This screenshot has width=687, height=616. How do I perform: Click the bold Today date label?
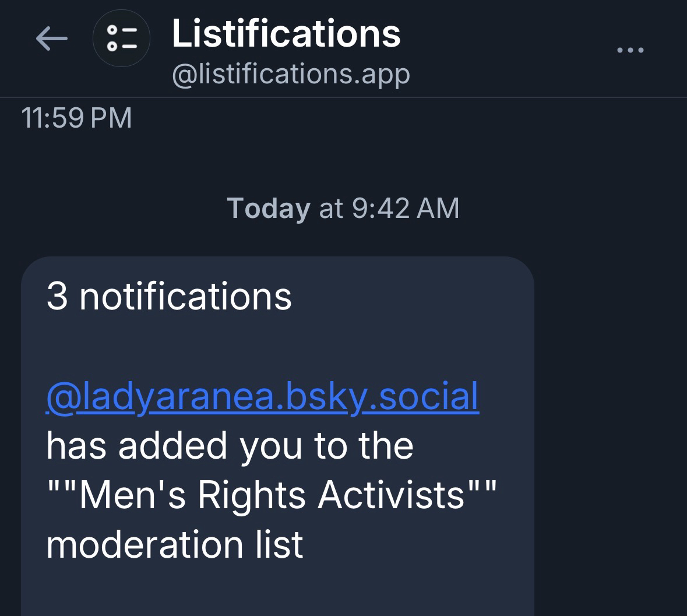pyautogui.click(x=268, y=208)
